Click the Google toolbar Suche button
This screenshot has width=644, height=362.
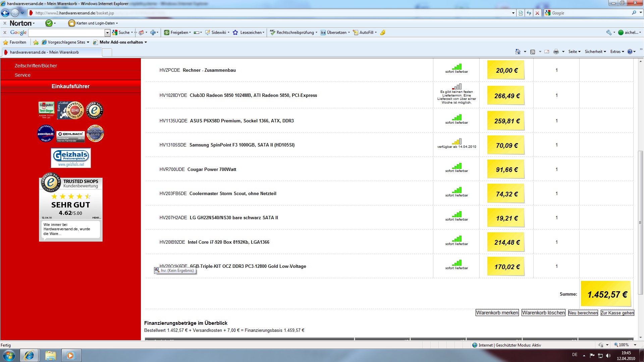(x=122, y=33)
